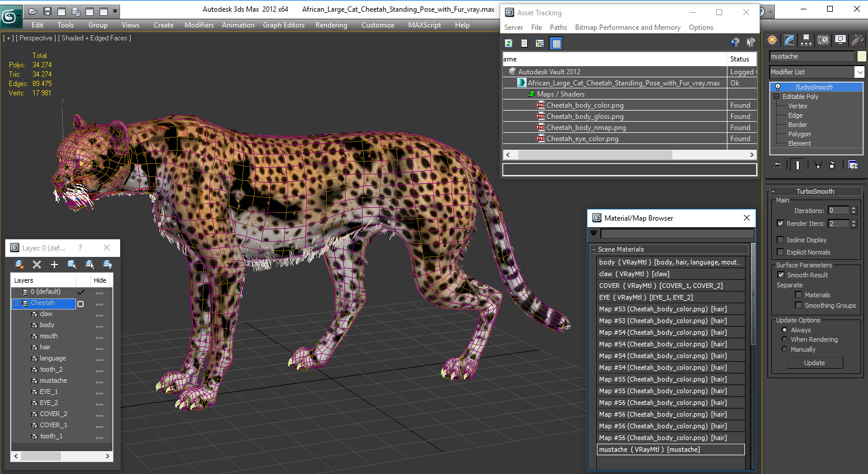Click Highlight Selected Objects' Layers icon
Image resolution: width=868 pixels, height=474 pixels.
pyautogui.click(x=90, y=265)
